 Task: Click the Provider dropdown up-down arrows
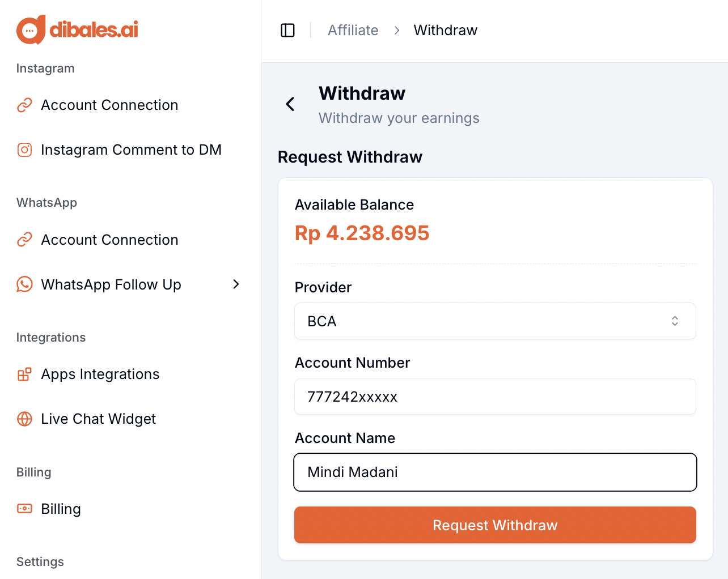(675, 321)
